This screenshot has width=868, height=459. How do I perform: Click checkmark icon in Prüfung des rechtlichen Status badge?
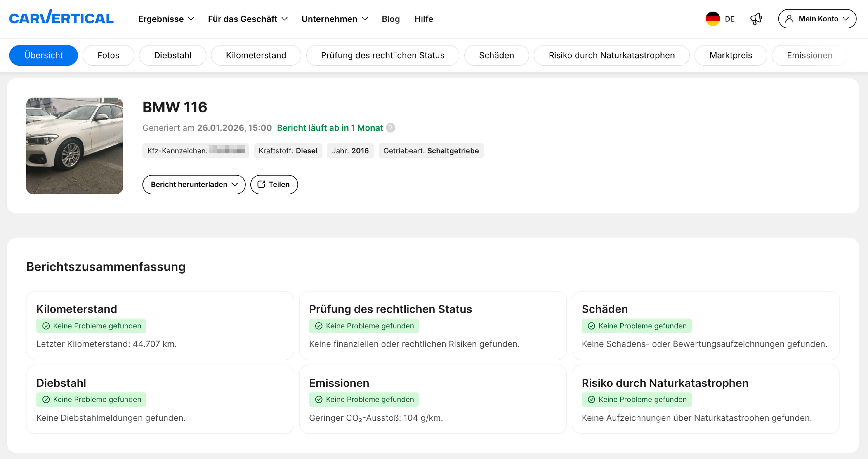coord(319,326)
